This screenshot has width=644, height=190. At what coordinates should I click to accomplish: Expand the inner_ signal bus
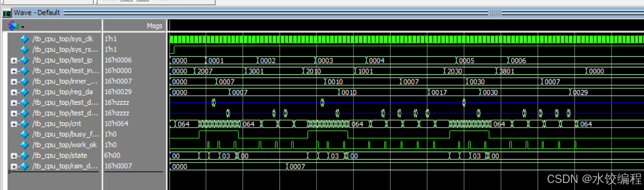14,82
